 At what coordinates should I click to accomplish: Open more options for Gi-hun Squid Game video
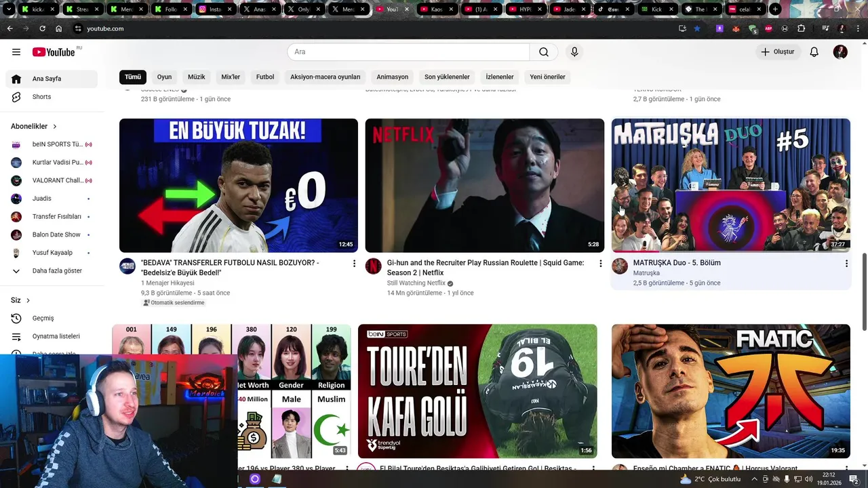600,263
